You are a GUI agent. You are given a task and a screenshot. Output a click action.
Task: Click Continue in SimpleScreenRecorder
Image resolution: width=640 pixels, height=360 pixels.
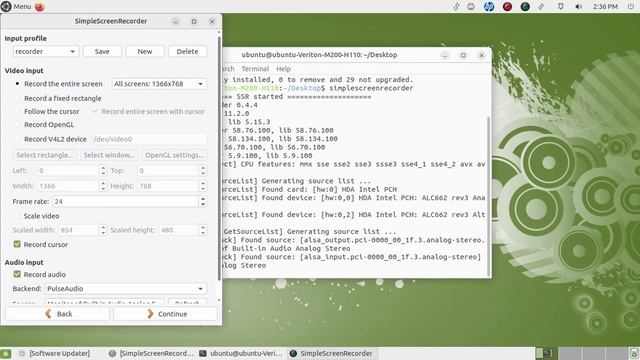[165, 314]
